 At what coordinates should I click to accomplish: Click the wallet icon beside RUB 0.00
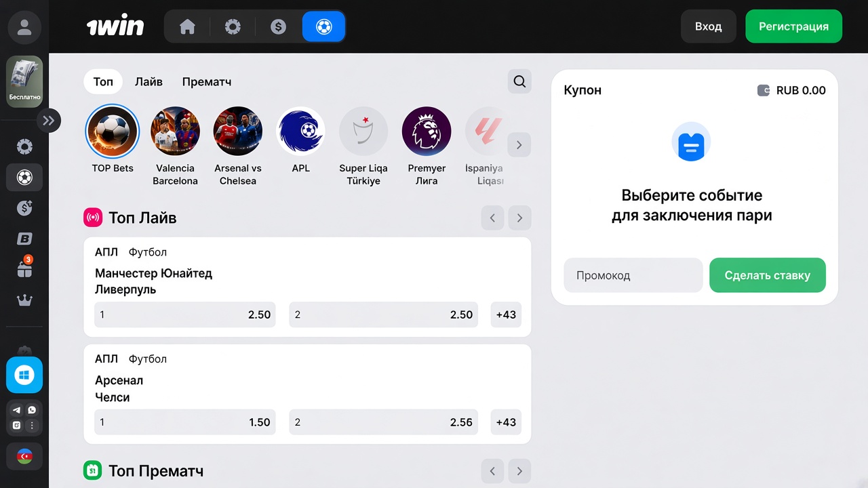coord(764,90)
